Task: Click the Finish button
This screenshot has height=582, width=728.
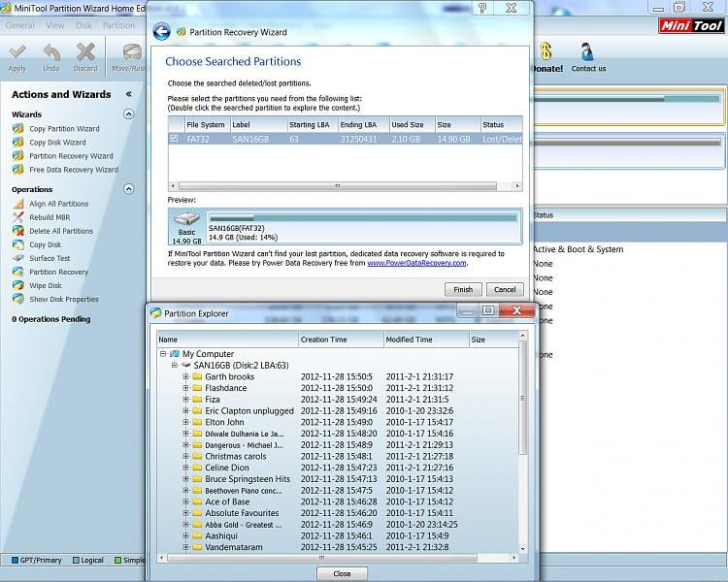Action: [463, 289]
